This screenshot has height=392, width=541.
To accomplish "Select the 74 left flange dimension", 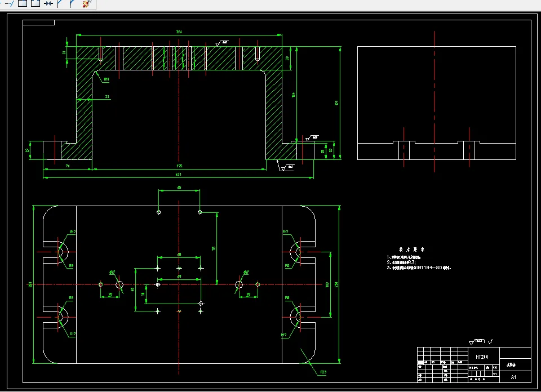I will (68, 166).
